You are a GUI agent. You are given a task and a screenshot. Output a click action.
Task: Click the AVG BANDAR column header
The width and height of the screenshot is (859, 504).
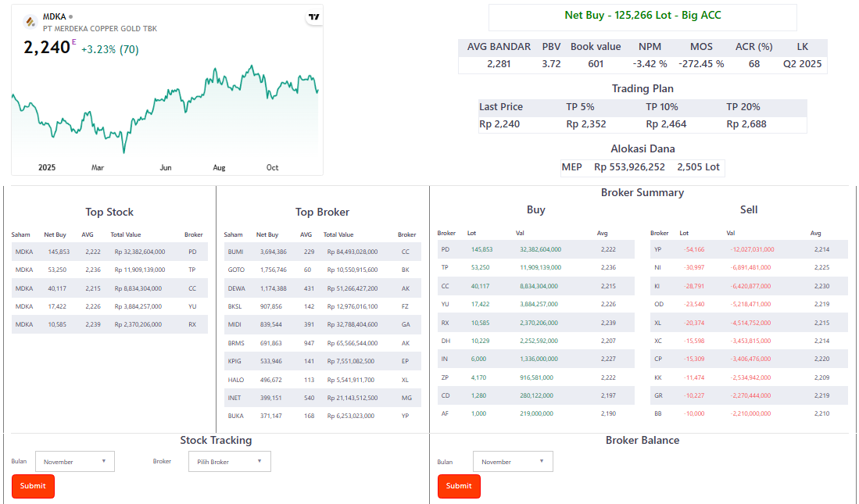tap(499, 47)
